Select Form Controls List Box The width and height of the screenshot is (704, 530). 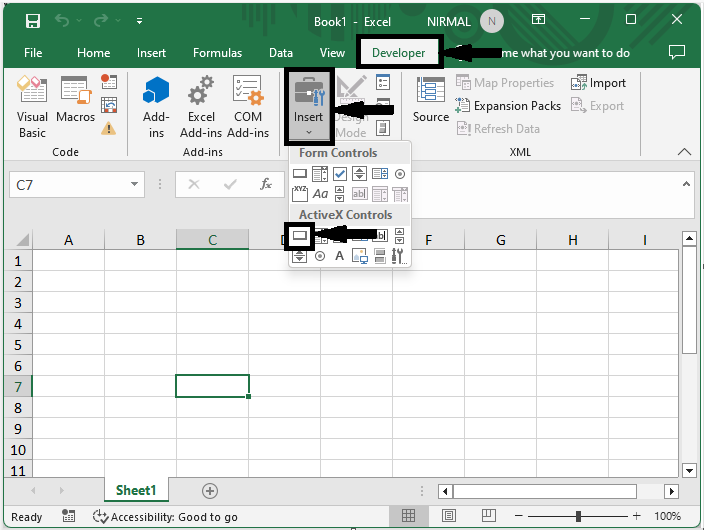click(380, 174)
